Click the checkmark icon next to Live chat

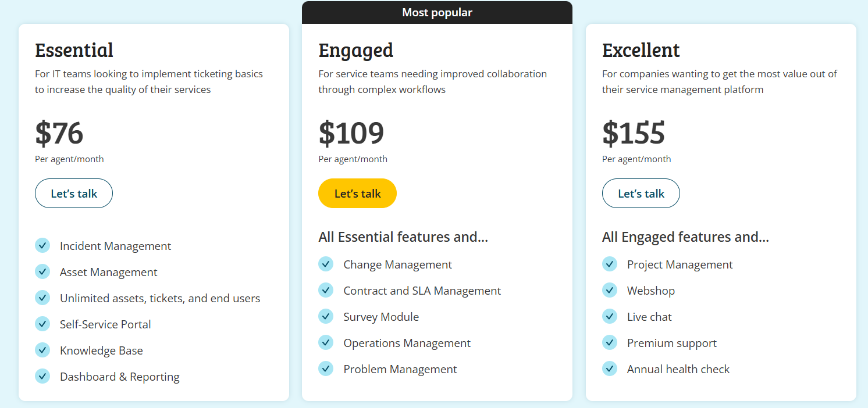coord(610,316)
